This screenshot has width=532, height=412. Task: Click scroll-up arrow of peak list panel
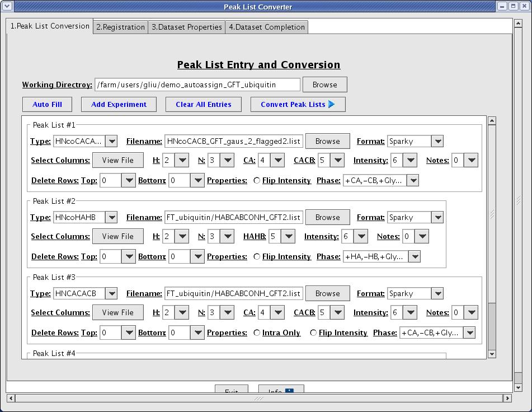pyautogui.click(x=492, y=120)
